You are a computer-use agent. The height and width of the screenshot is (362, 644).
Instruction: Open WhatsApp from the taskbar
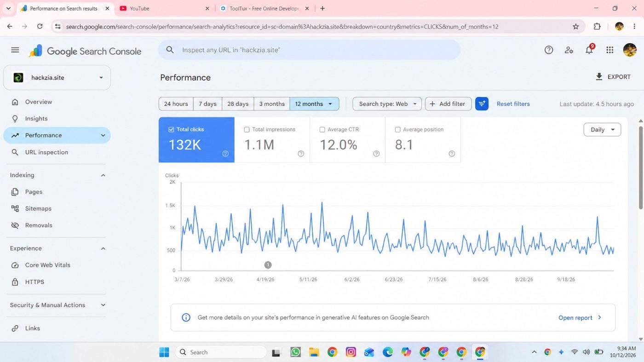click(x=295, y=352)
